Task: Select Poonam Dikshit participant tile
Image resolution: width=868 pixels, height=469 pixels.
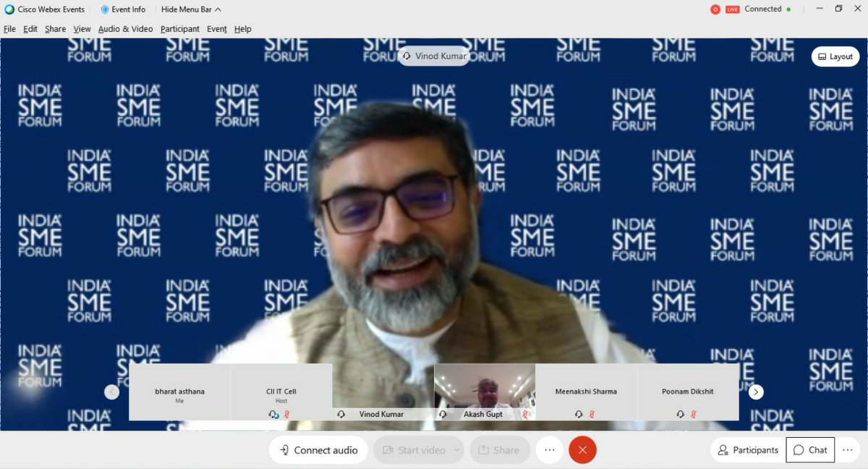Action: [688, 392]
